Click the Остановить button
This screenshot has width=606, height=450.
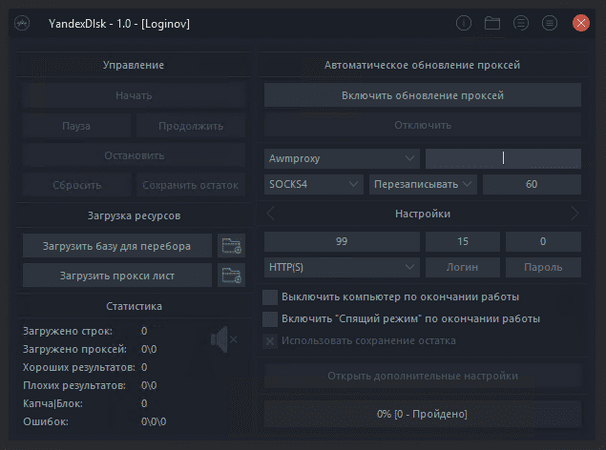click(x=134, y=155)
